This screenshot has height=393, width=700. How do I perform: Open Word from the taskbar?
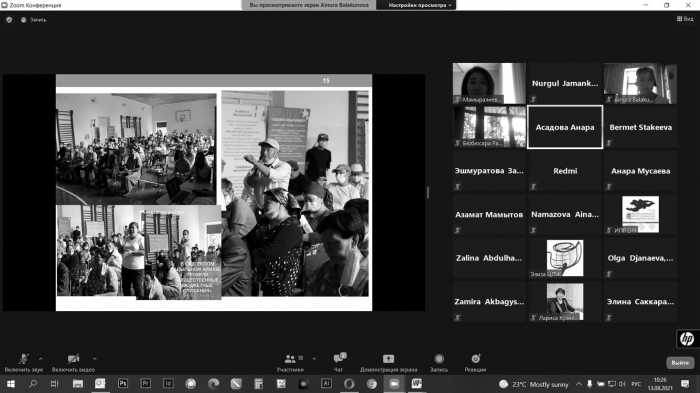click(417, 383)
